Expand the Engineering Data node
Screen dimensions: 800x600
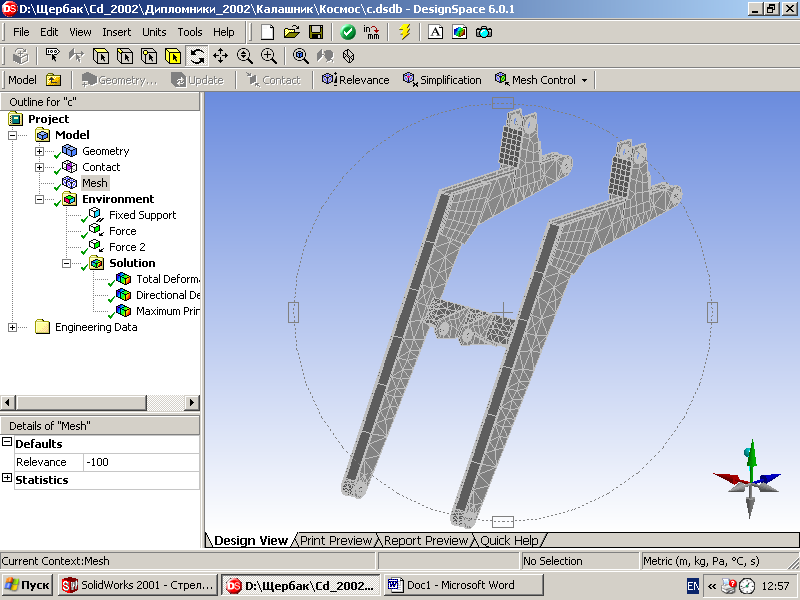[13, 327]
